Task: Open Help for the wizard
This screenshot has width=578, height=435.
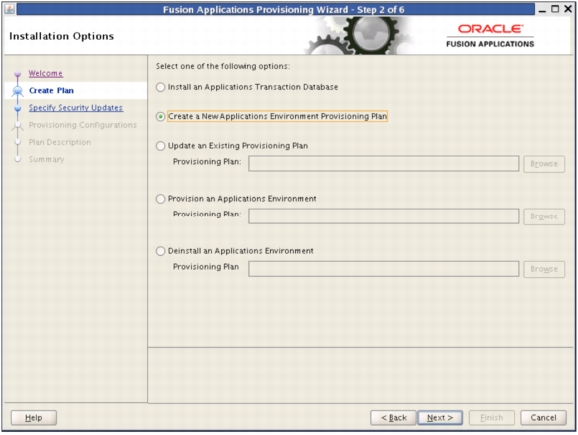Action: [x=34, y=418]
